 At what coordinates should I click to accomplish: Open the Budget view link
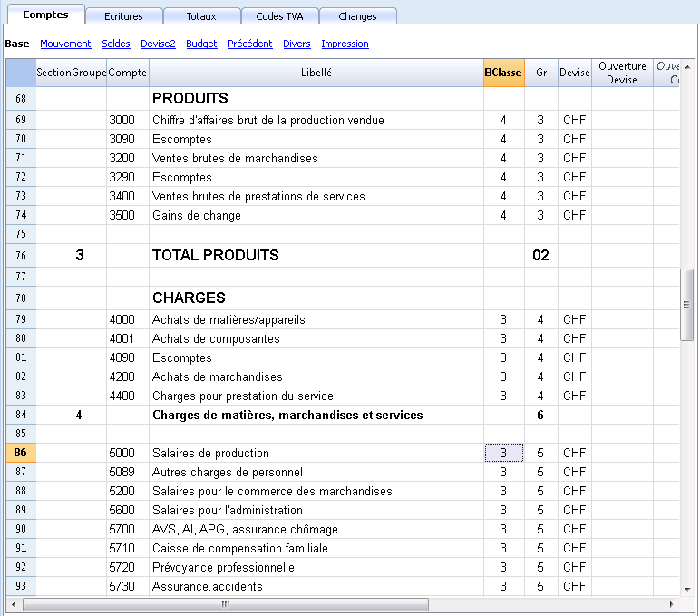click(201, 44)
